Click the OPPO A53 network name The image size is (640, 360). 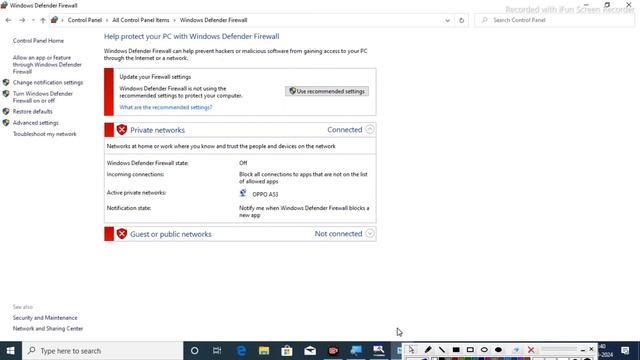[265, 194]
